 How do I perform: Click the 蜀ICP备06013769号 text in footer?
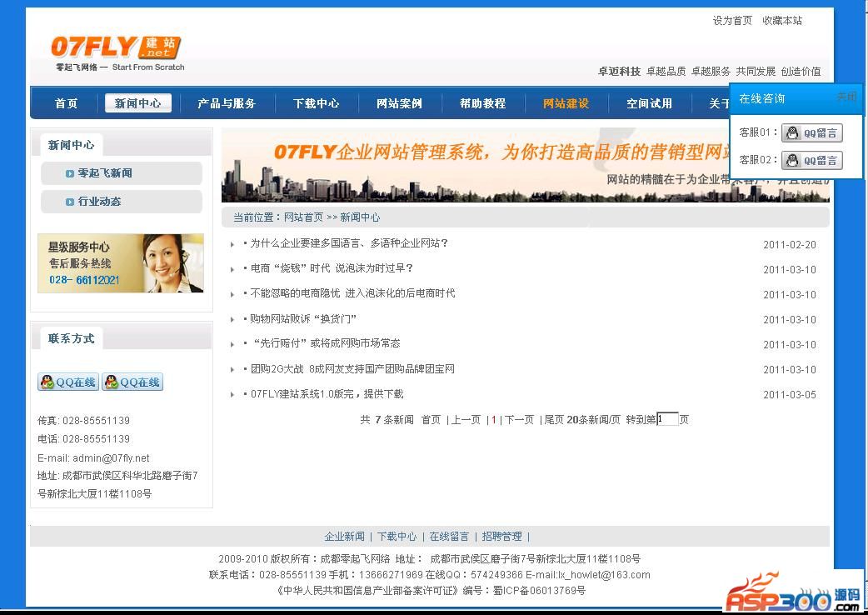[x=539, y=591]
